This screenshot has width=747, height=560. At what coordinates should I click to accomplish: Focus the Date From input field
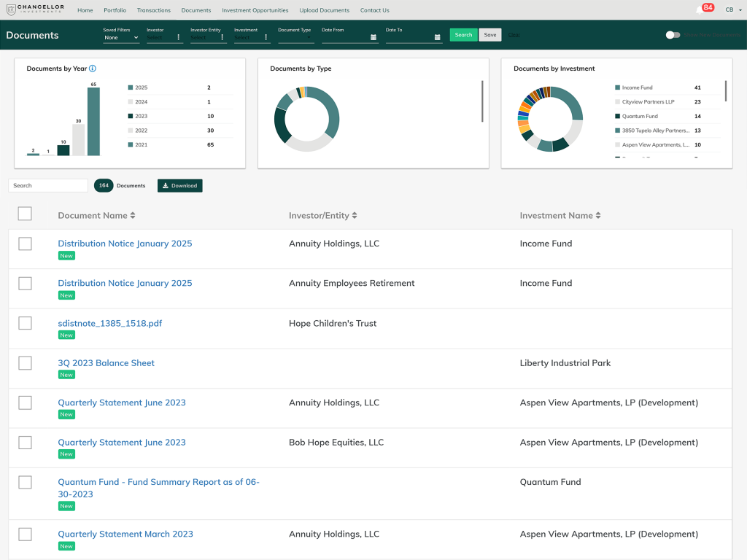pos(345,38)
